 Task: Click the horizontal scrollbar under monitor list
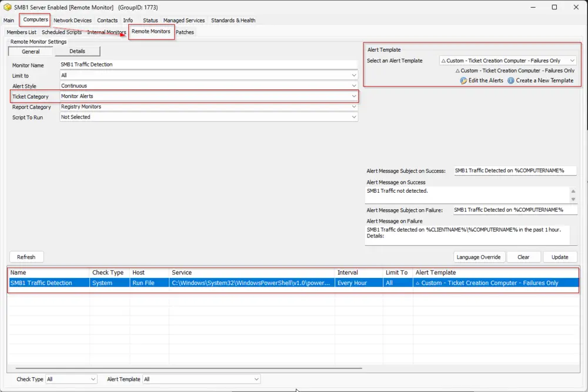[x=189, y=368]
